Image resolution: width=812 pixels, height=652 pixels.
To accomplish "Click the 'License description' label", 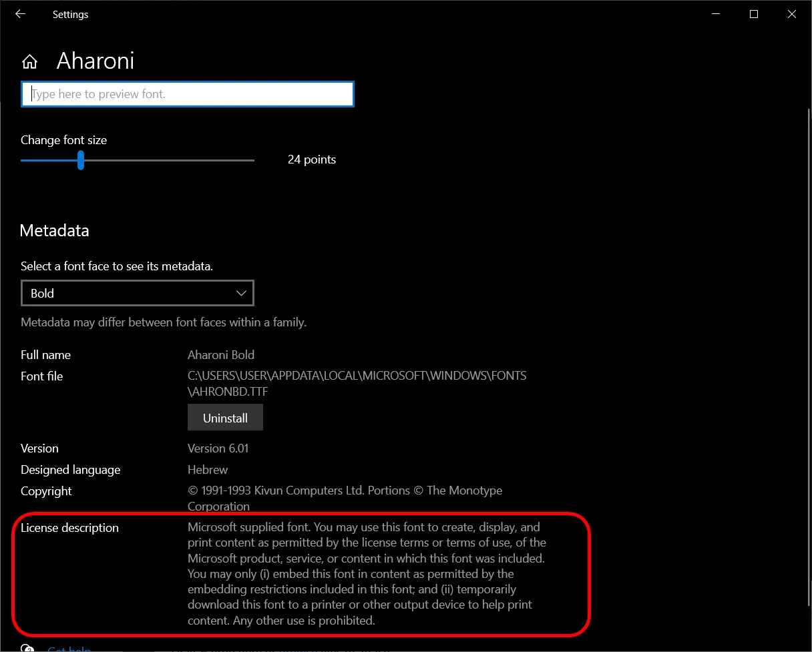I will (x=69, y=528).
